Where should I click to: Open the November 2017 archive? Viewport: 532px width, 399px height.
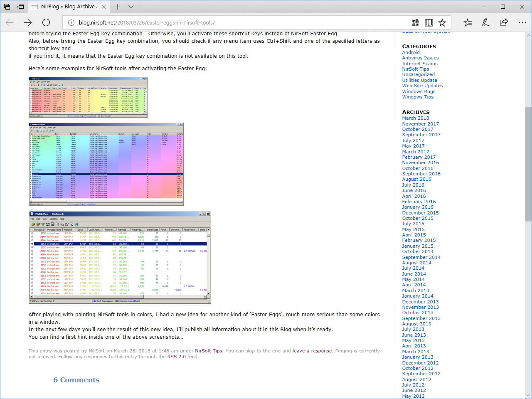click(x=421, y=124)
